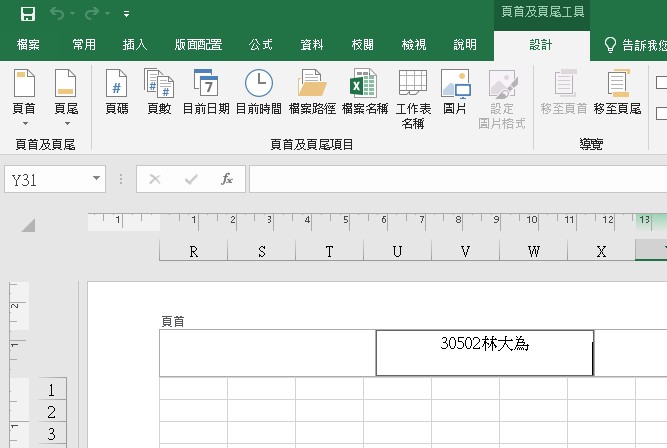Insert a picture using 圖片 icon
The image size is (667, 448).
click(455, 92)
